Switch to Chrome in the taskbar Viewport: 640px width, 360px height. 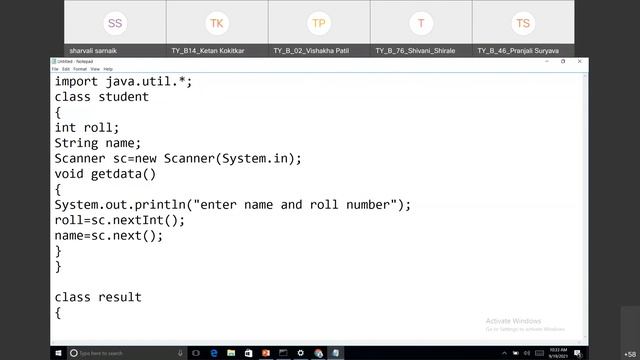click(318, 353)
